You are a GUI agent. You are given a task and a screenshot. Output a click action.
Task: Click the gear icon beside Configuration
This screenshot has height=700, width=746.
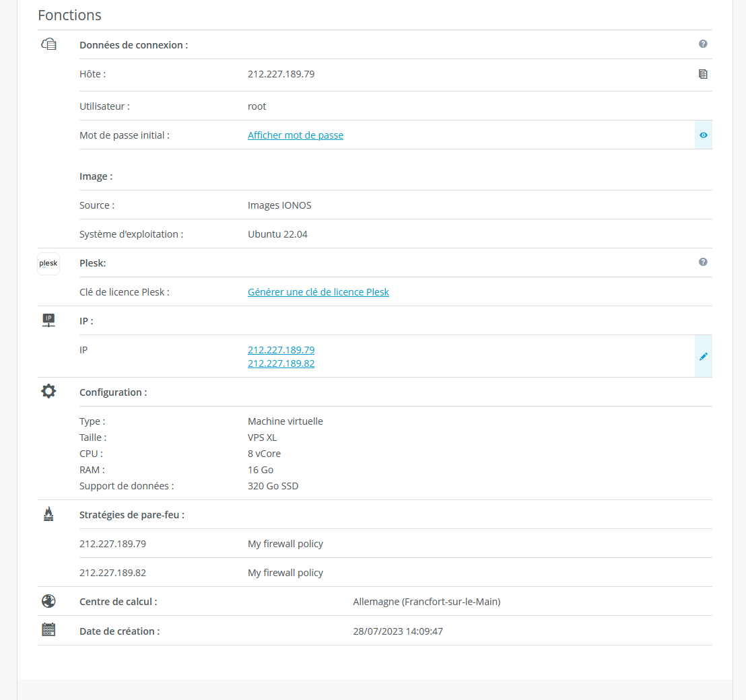coord(48,391)
